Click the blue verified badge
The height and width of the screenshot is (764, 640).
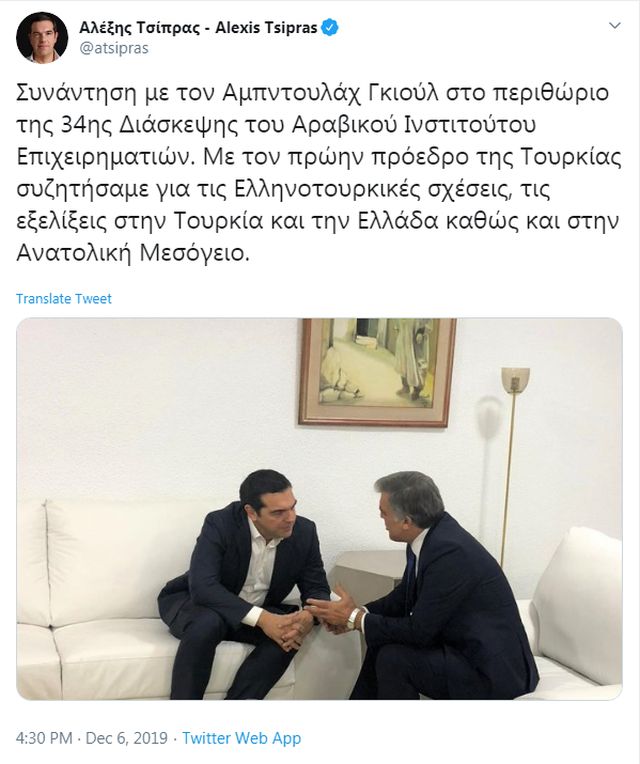coord(331,28)
